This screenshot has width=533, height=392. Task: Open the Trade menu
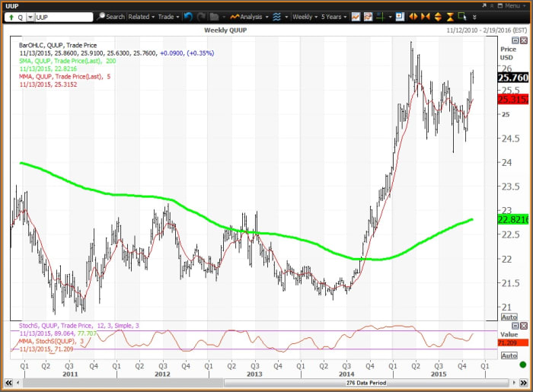point(168,16)
